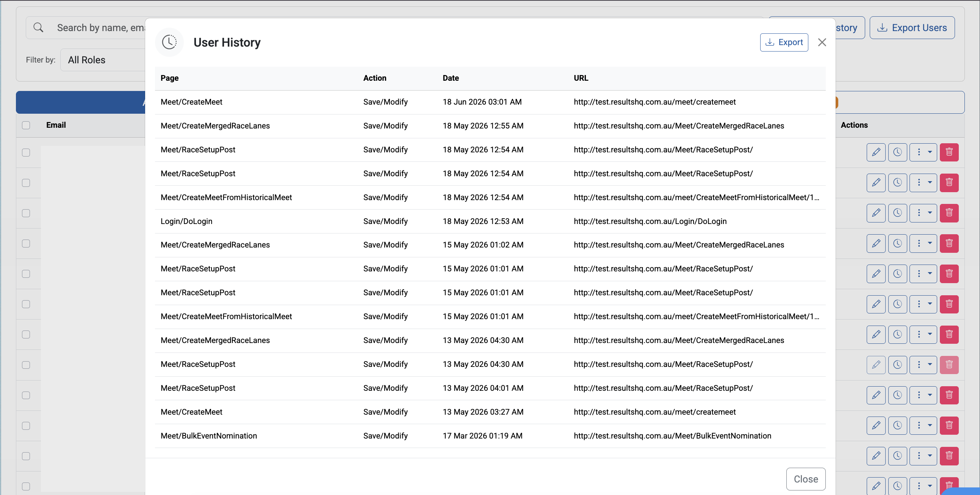The image size is (980, 495).
Task: Close the User History dialog with the X
Action: coord(822,42)
